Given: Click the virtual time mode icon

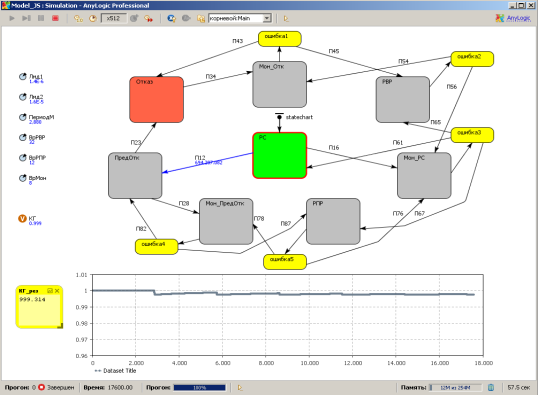Looking at the screenshot, I should click(149, 19).
